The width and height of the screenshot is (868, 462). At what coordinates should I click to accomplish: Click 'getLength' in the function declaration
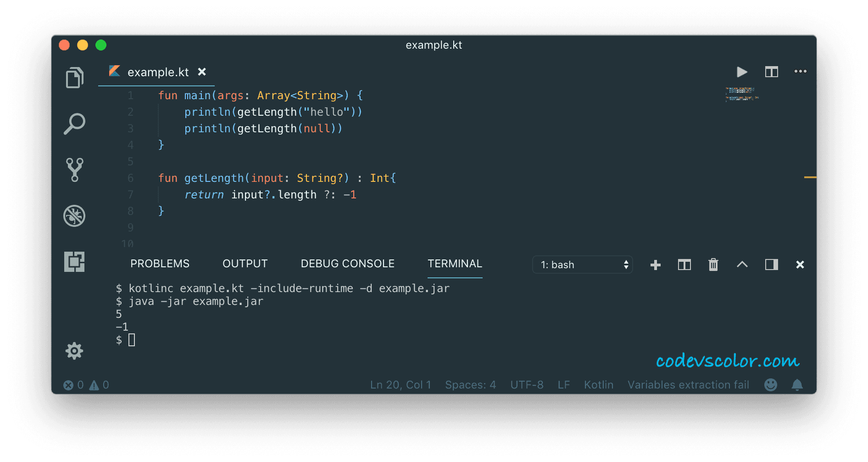214,178
